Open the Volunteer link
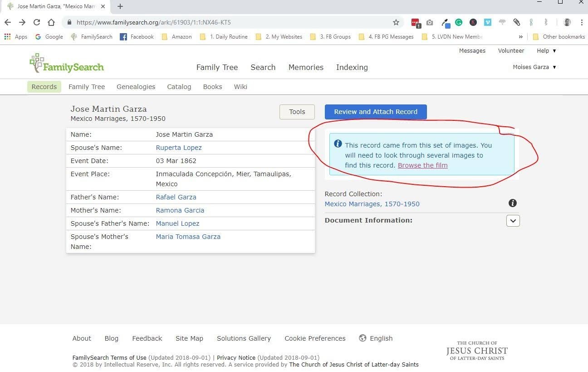 (511, 50)
